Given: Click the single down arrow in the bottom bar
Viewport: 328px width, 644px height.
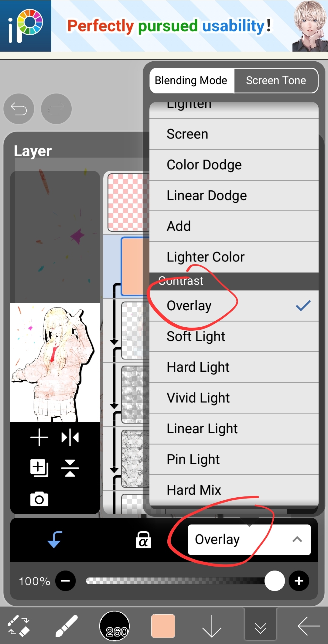Looking at the screenshot, I should click(x=212, y=626).
